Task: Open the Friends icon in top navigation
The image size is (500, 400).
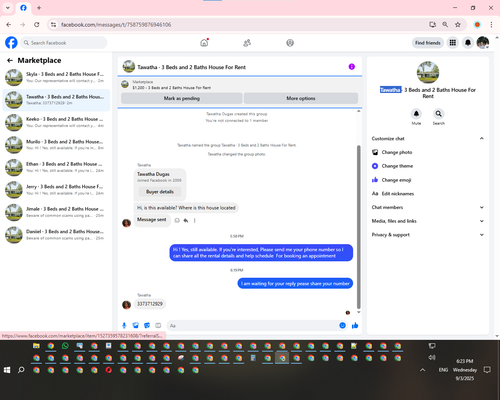Action: [x=247, y=43]
